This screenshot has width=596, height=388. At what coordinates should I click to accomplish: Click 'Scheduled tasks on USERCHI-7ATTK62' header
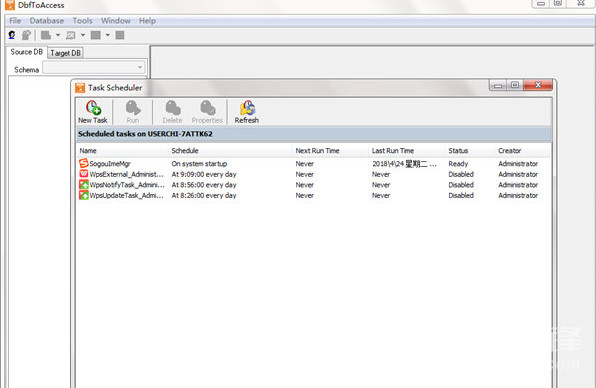coord(145,134)
